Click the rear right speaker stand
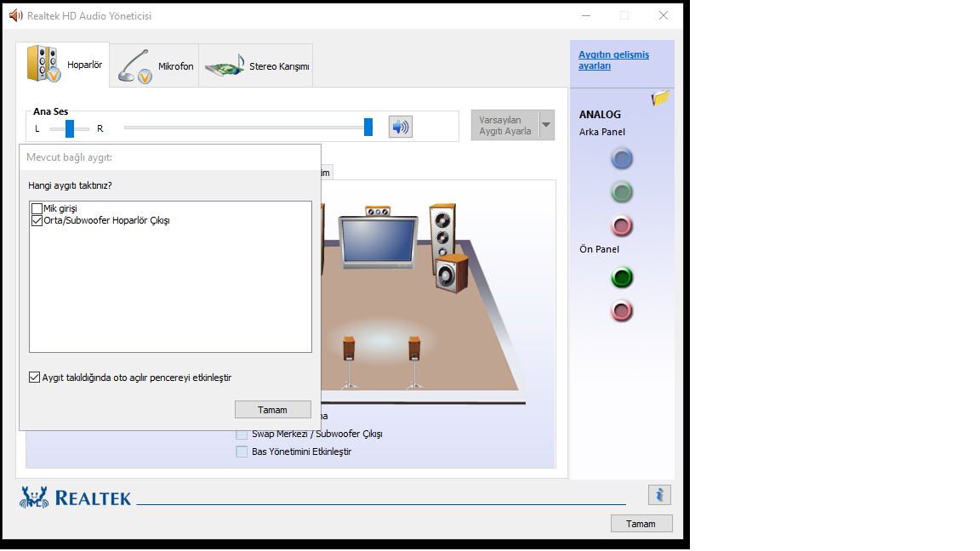This screenshot has width=980, height=551. click(414, 362)
